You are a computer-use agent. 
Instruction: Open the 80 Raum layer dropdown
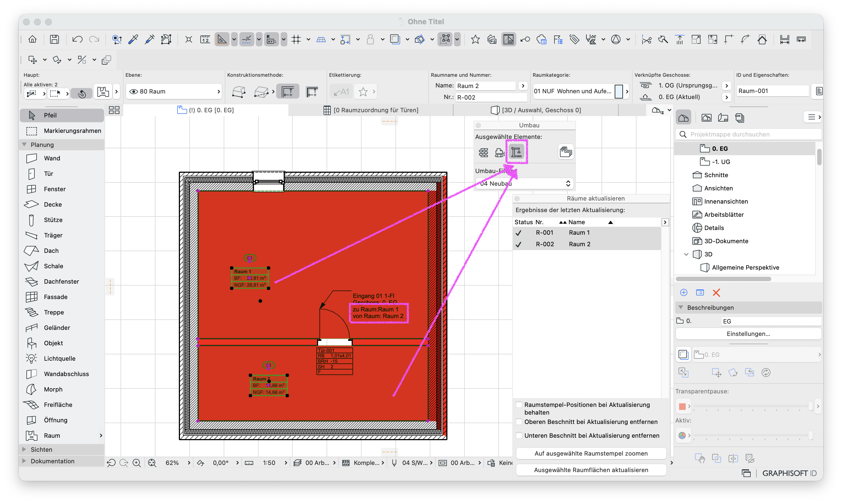(x=174, y=91)
